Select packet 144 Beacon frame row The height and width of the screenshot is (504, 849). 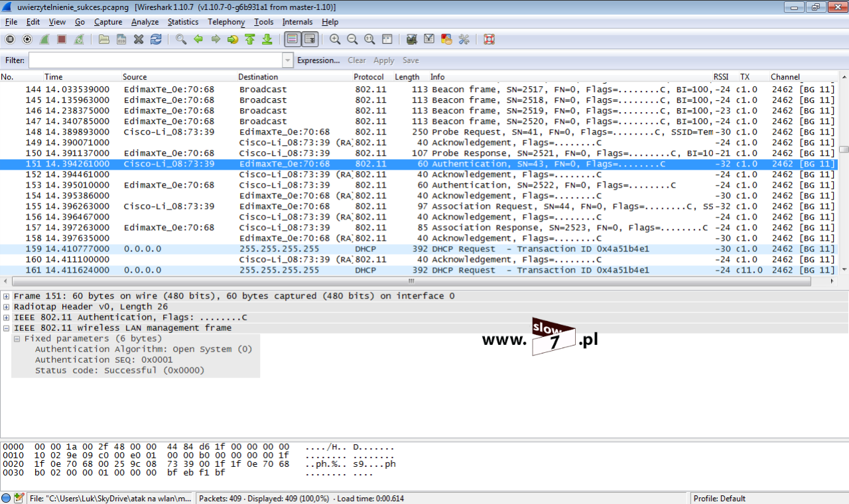(x=419, y=90)
